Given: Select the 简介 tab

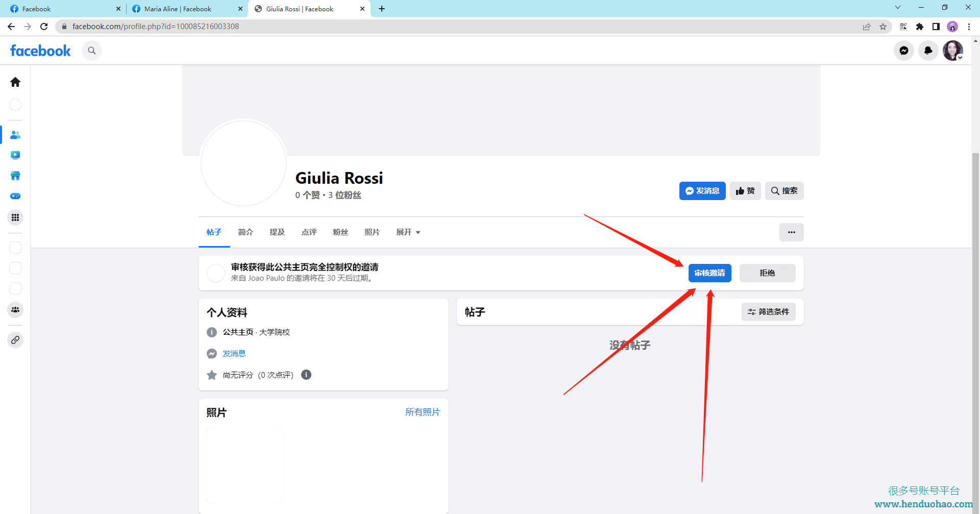Looking at the screenshot, I should [x=246, y=232].
